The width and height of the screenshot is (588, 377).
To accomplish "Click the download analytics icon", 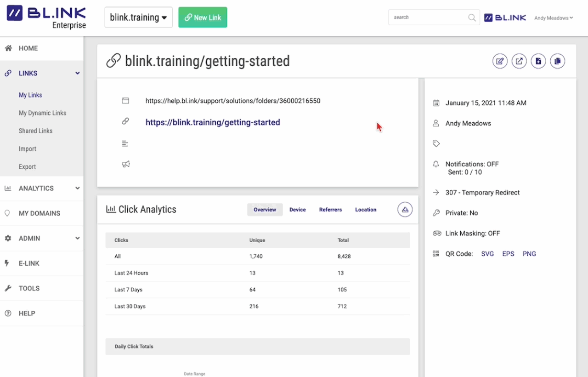I will click(405, 210).
